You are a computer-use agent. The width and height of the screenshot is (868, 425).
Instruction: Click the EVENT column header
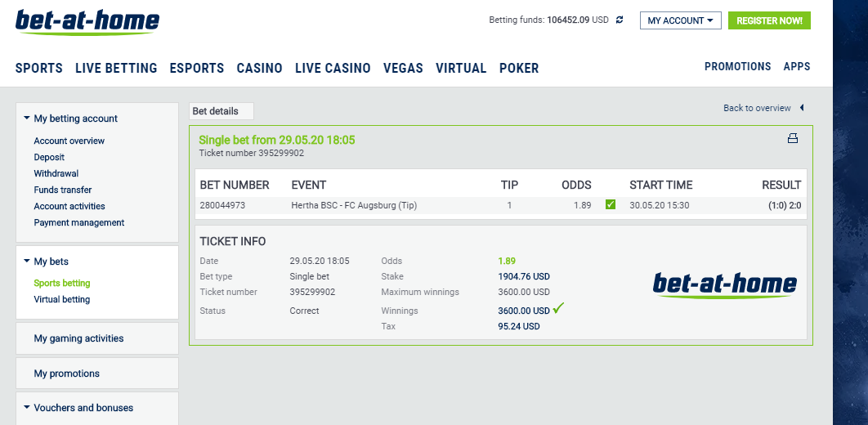pos(308,185)
